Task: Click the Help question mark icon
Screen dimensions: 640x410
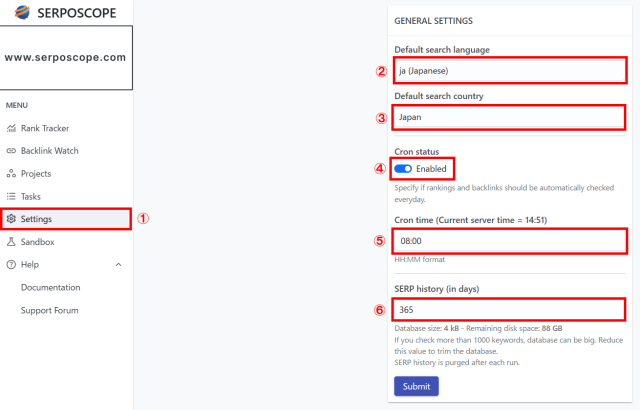Action: click(11, 265)
